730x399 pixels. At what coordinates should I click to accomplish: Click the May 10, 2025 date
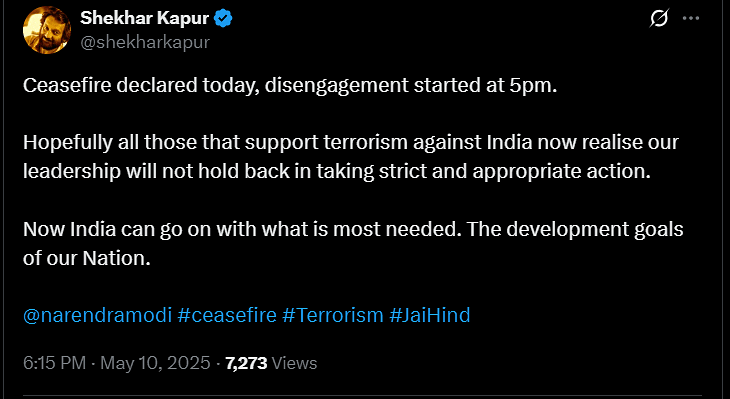pos(155,363)
